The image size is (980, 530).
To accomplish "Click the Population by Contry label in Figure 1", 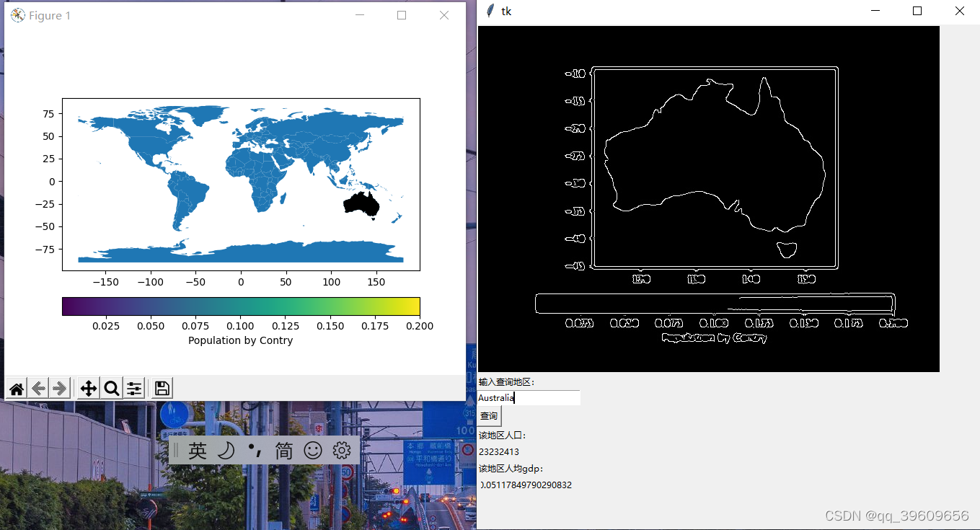I will click(x=240, y=340).
